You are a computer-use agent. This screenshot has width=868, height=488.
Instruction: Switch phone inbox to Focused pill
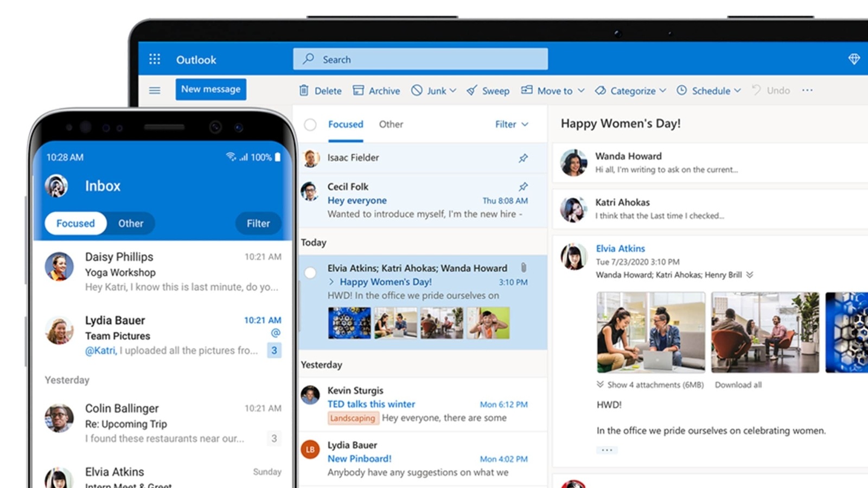point(75,223)
